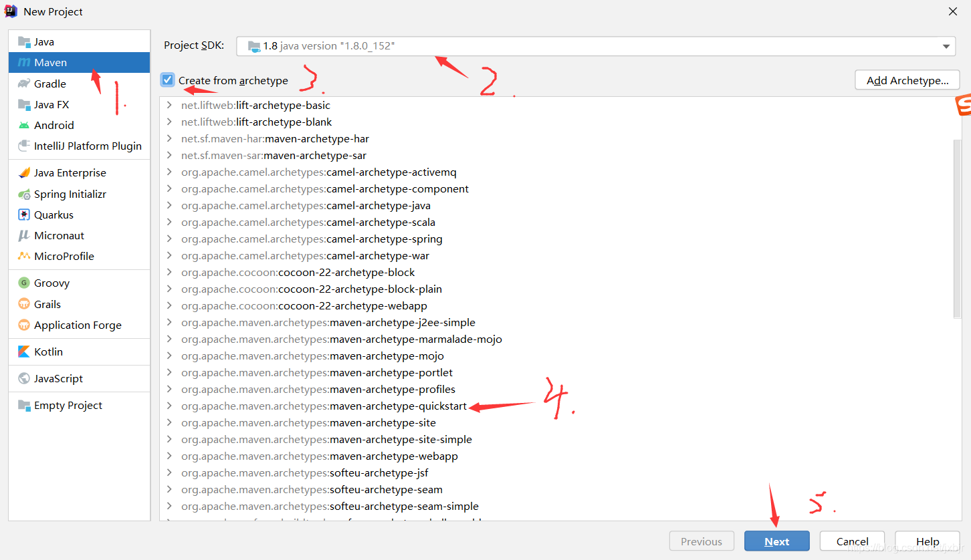Click the Maven project type icon
971x560 pixels.
pos(24,62)
